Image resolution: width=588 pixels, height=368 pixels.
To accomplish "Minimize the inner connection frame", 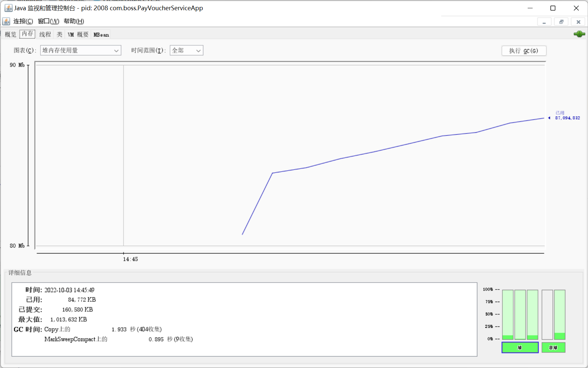I will 544,22.
